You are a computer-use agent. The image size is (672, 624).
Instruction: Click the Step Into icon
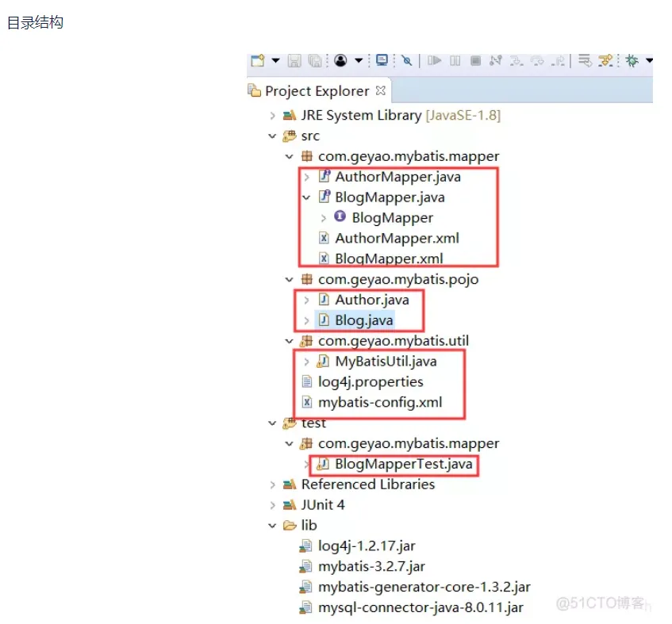pyautogui.click(x=516, y=61)
